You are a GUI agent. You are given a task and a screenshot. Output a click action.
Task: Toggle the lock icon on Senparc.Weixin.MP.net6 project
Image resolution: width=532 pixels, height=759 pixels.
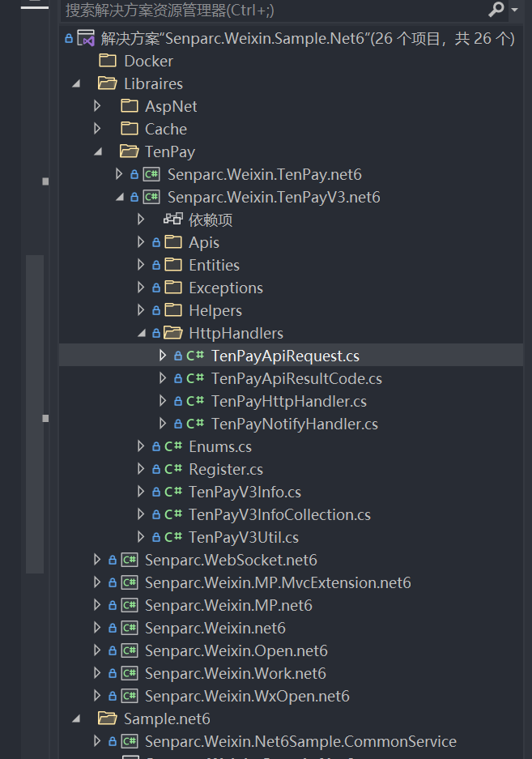pos(111,604)
